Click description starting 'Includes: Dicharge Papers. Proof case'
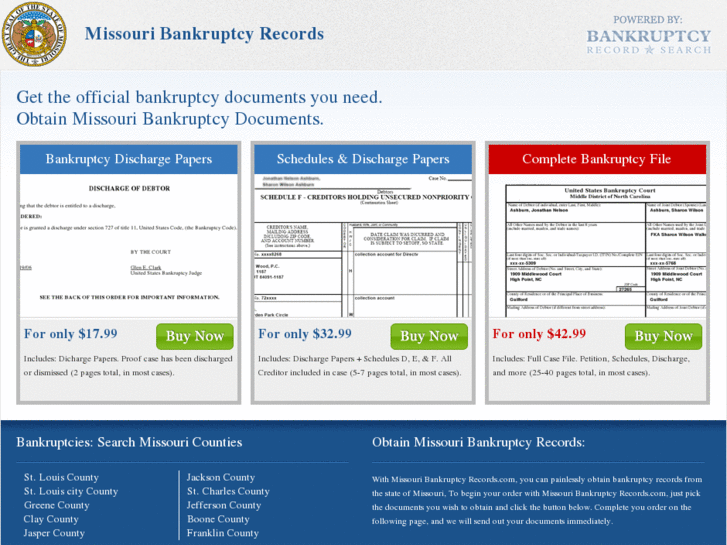Image resolution: width=727 pixels, height=545 pixels. (x=128, y=365)
